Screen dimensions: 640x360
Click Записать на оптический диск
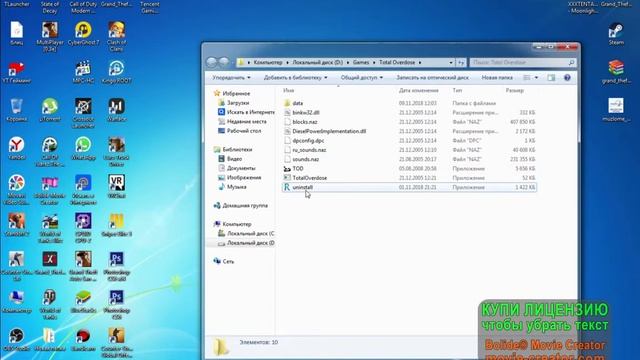(432, 78)
